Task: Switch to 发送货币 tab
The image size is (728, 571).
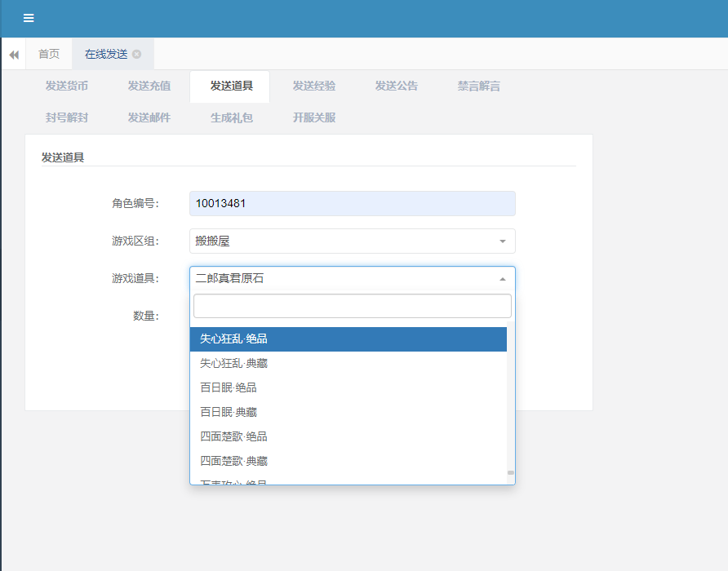Action: 67,86
